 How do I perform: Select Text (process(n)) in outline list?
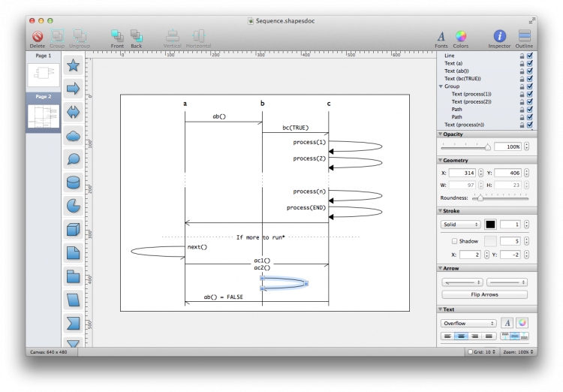tap(464, 125)
